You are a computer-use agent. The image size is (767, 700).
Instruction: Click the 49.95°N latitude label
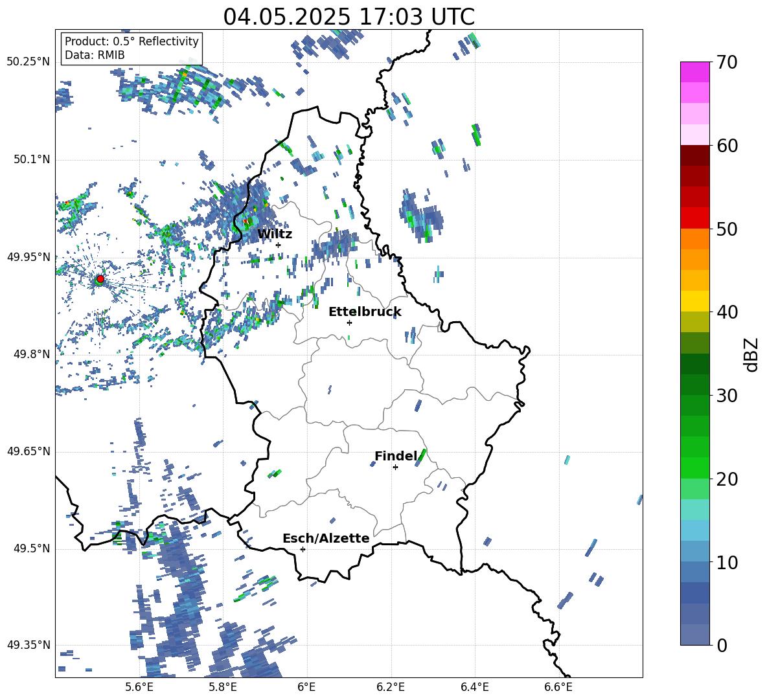29,256
